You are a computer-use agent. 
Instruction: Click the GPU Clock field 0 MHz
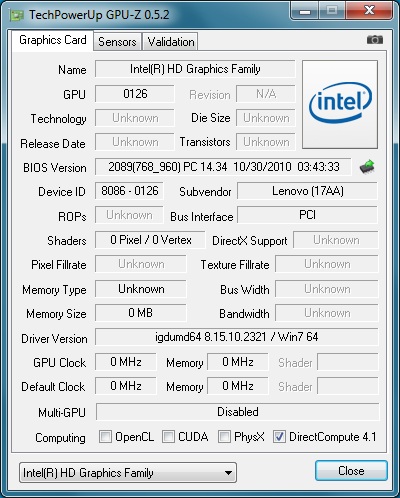tap(126, 362)
